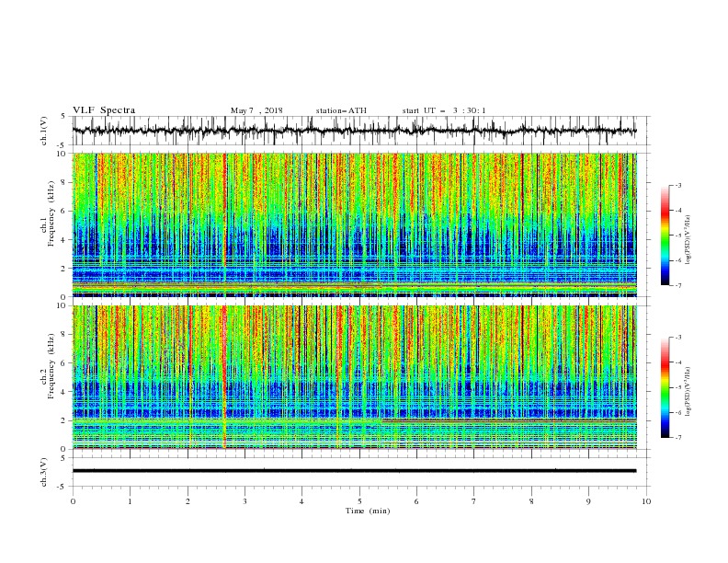Click the flat ch.3 voltage trace

(x=354, y=471)
